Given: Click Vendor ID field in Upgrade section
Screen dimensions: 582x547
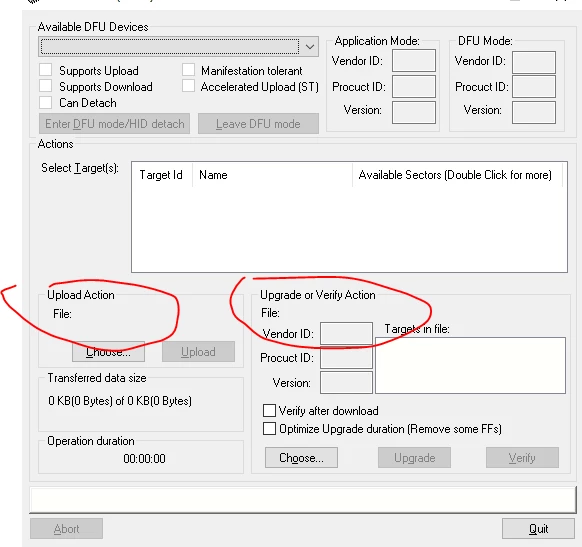Looking at the screenshot, I should pos(346,333).
